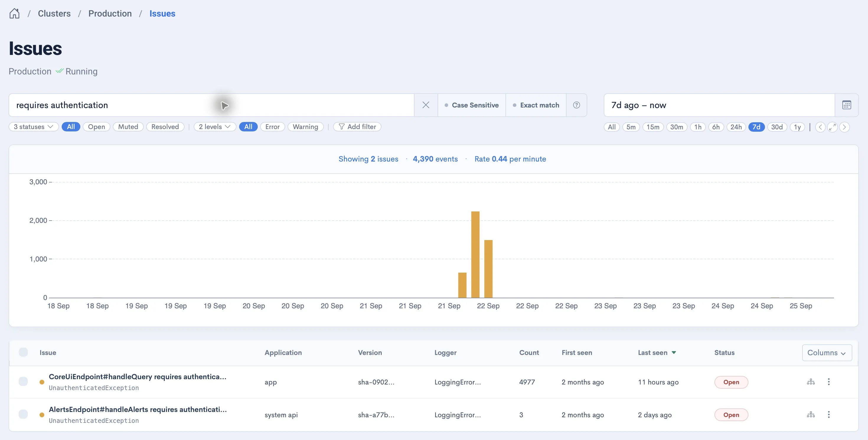Expand time range with diagonal arrows icon
The image size is (868, 440).
pos(832,127)
